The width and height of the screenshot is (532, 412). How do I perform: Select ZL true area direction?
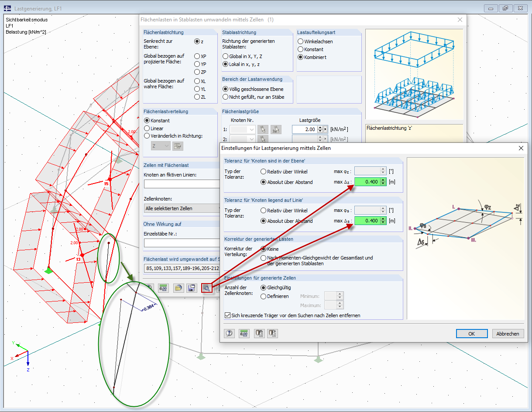click(x=197, y=97)
